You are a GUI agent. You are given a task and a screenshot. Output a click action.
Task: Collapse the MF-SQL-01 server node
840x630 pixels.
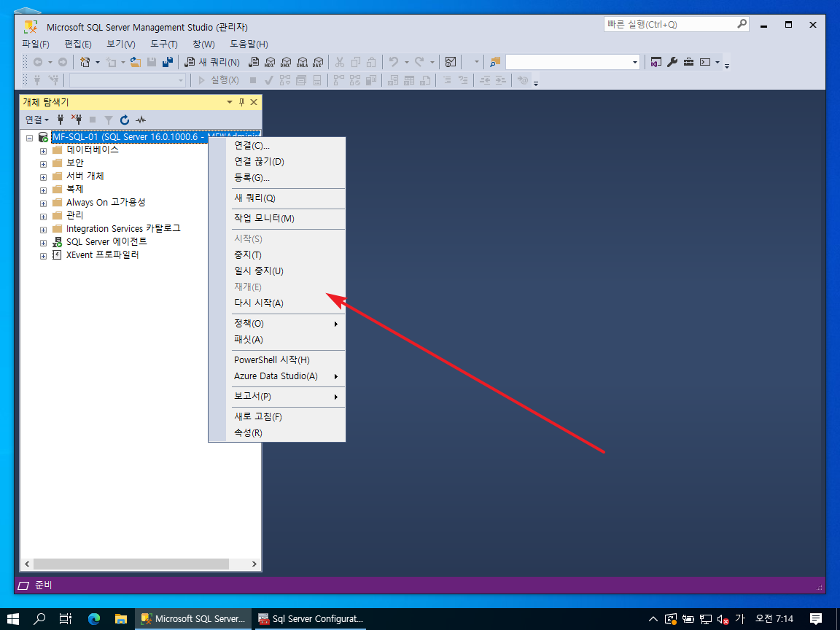click(29, 138)
